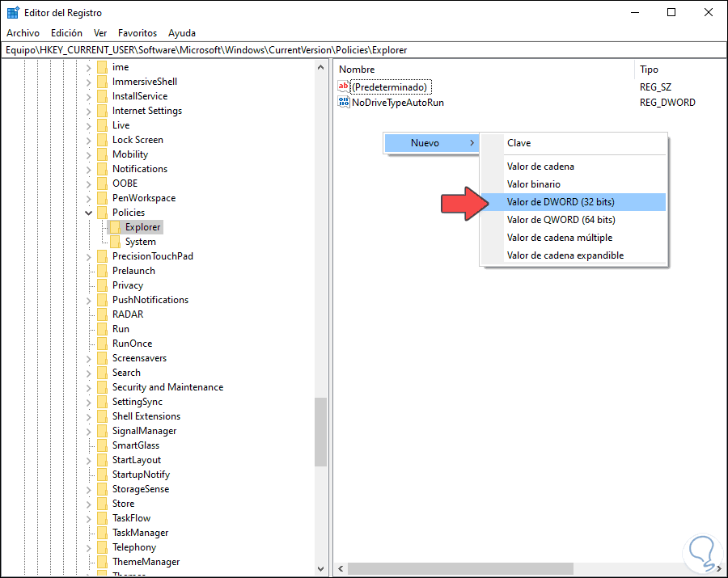Choose Valor de QWORD (64 bits)
Screen dimensions: 728x578
[574, 219]
